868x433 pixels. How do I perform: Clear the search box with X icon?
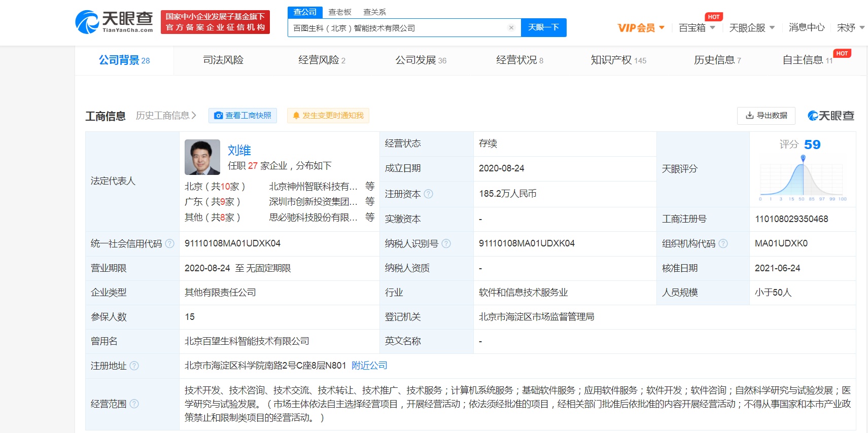coord(511,28)
